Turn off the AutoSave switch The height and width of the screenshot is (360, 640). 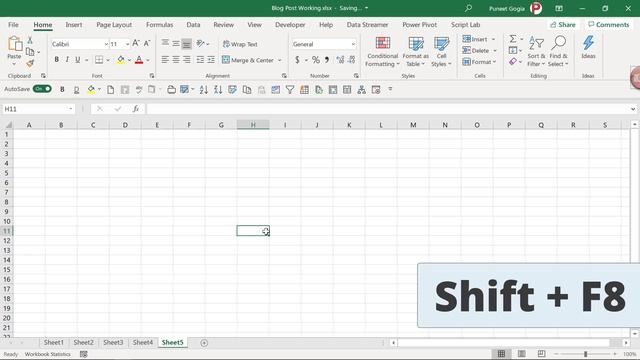[x=42, y=89]
